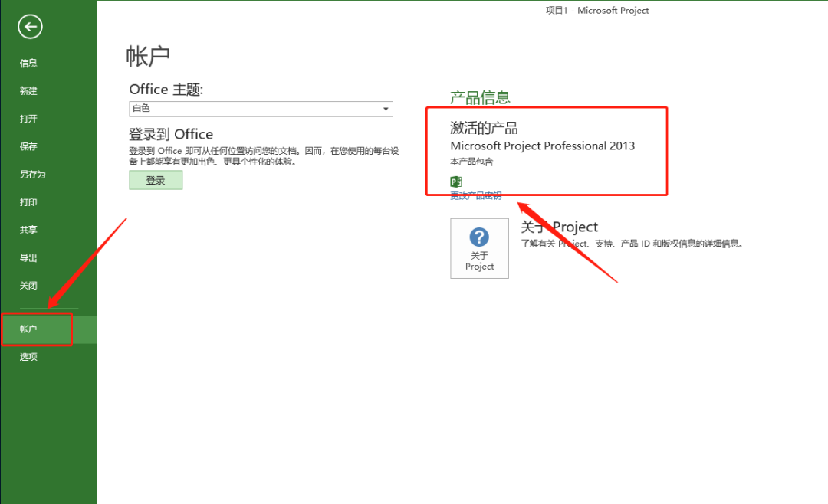Screen dimensions: 828x504
Task: Click the sign-in description paragraph
Action: coord(264,156)
